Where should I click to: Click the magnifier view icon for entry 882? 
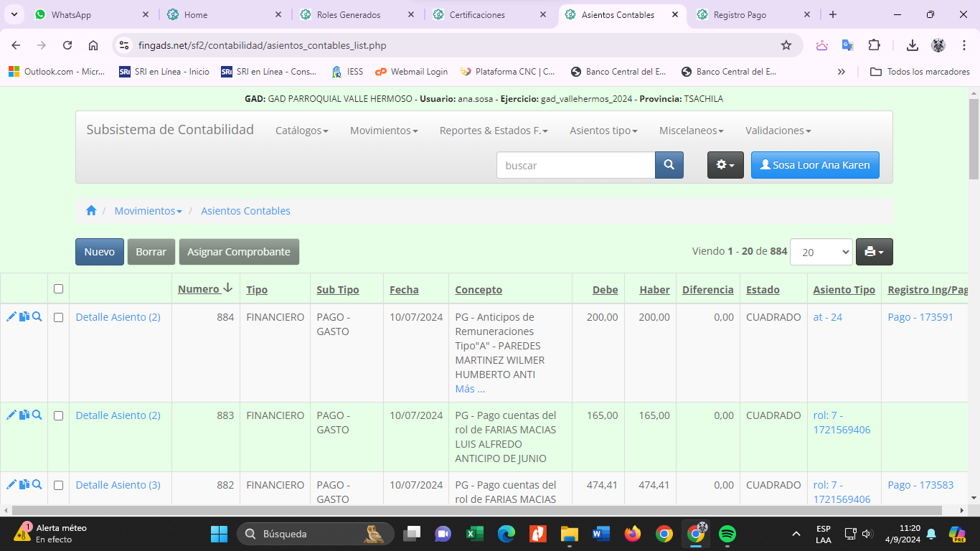pos(37,484)
